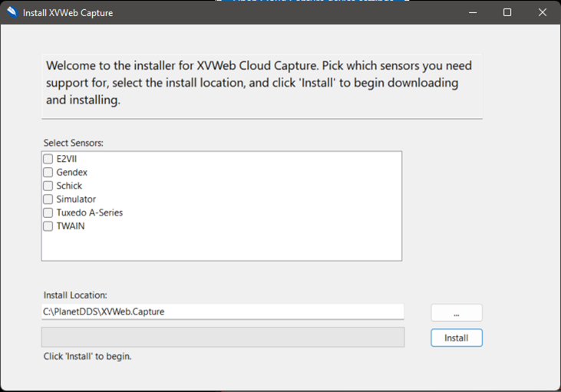Minimize the Install XVWeb Capture window
The image size is (561, 392).
[x=471, y=12]
